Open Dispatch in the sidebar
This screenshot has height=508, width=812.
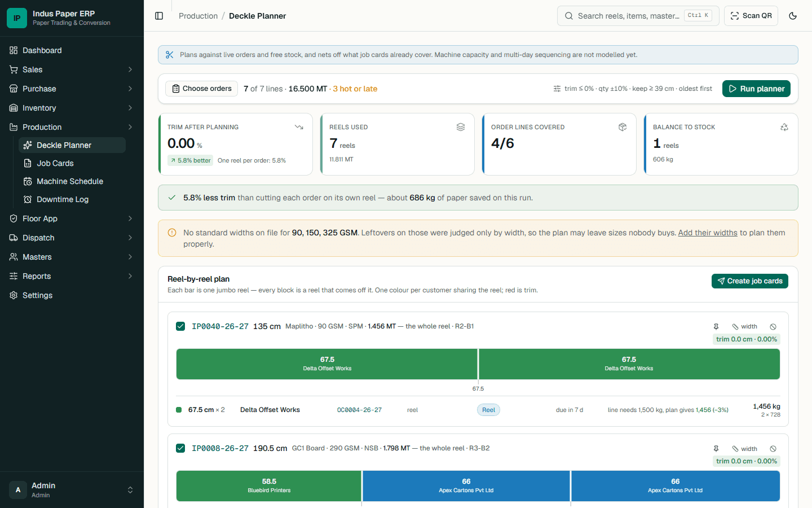point(72,238)
